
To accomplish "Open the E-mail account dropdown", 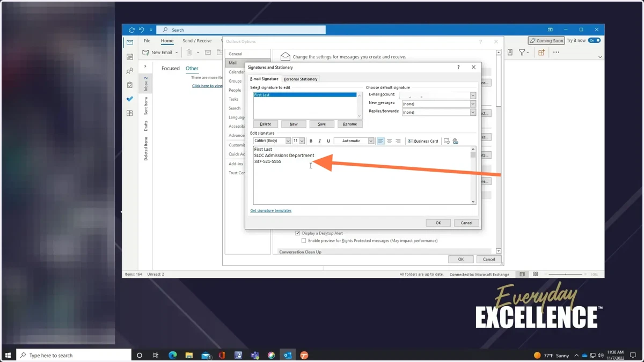I will point(473,95).
